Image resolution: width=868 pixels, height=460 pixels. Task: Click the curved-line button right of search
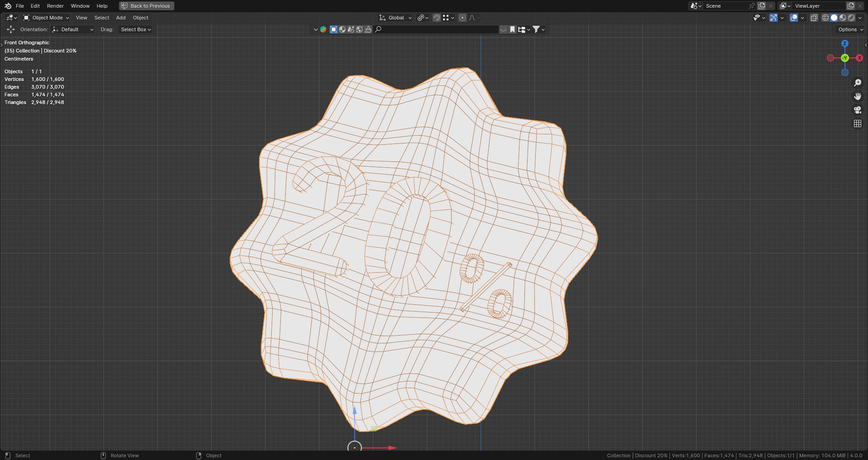click(503, 29)
